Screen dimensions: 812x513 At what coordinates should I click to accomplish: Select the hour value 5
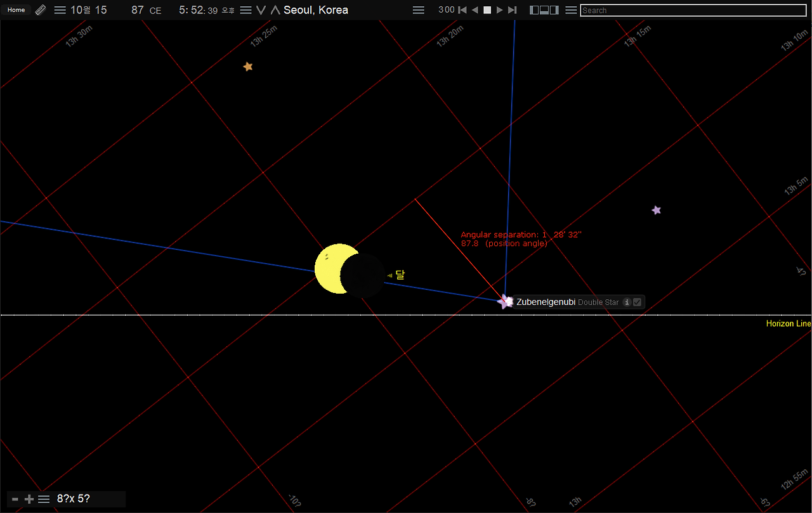(x=183, y=10)
